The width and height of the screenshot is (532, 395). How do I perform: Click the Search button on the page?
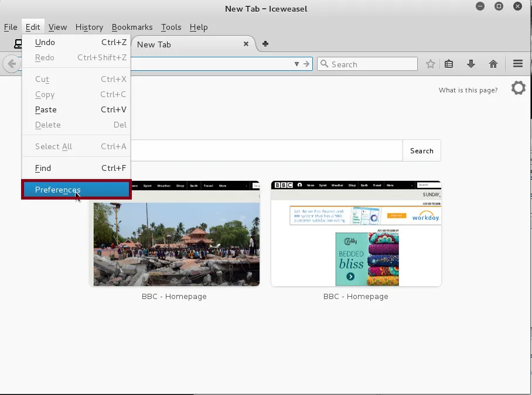coord(422,150)
